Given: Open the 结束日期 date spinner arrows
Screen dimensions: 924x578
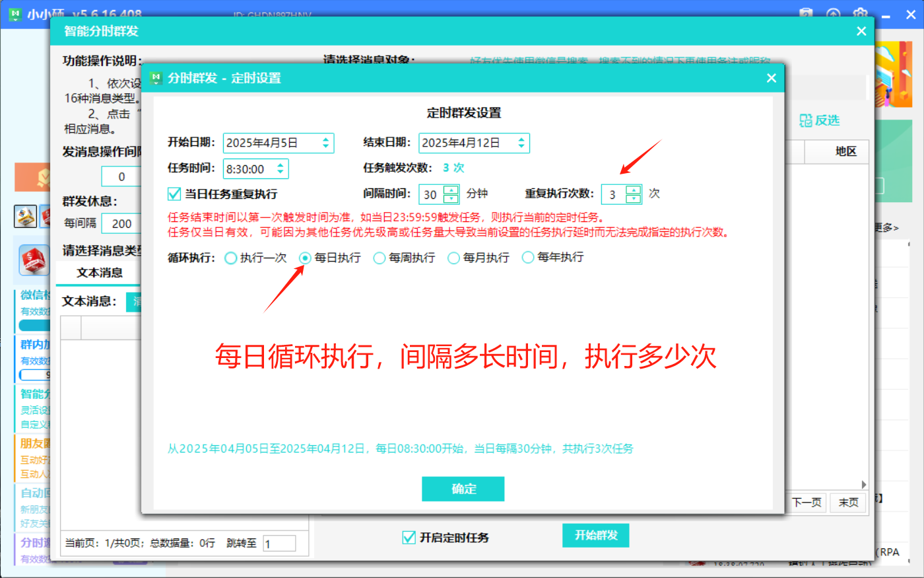Looking at the screenshot, I should click(x=521, y=143).
